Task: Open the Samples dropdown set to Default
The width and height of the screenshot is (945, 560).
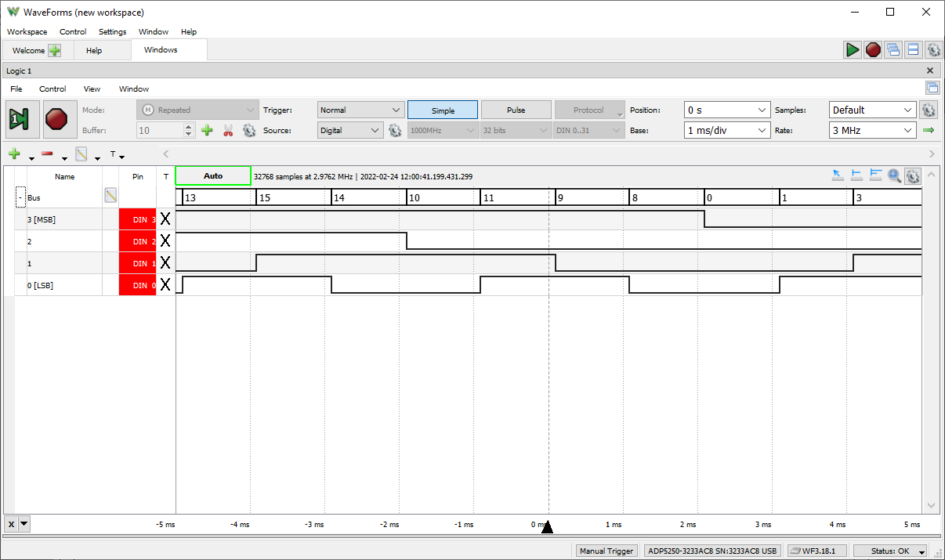Action: (x=872, y=110)
